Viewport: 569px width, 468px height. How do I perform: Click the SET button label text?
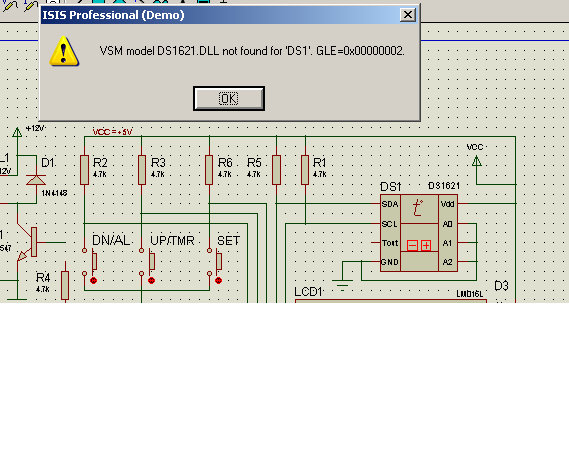click(229, 241)
